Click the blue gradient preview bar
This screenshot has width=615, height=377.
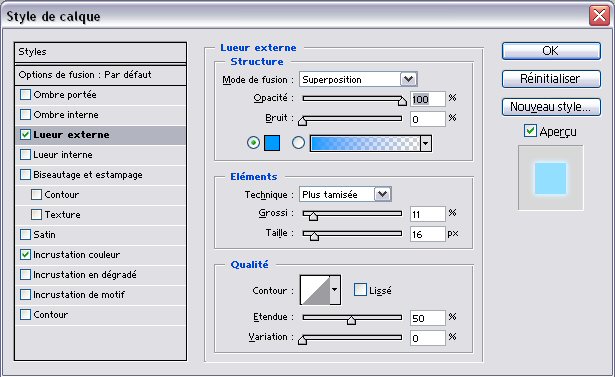pos(365,143)
